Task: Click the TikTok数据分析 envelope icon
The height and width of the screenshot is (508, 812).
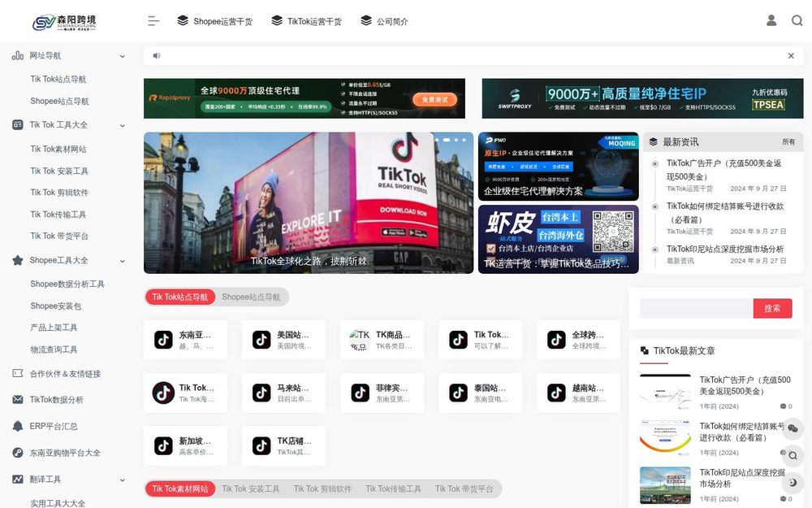Action: tap(18, 399)
